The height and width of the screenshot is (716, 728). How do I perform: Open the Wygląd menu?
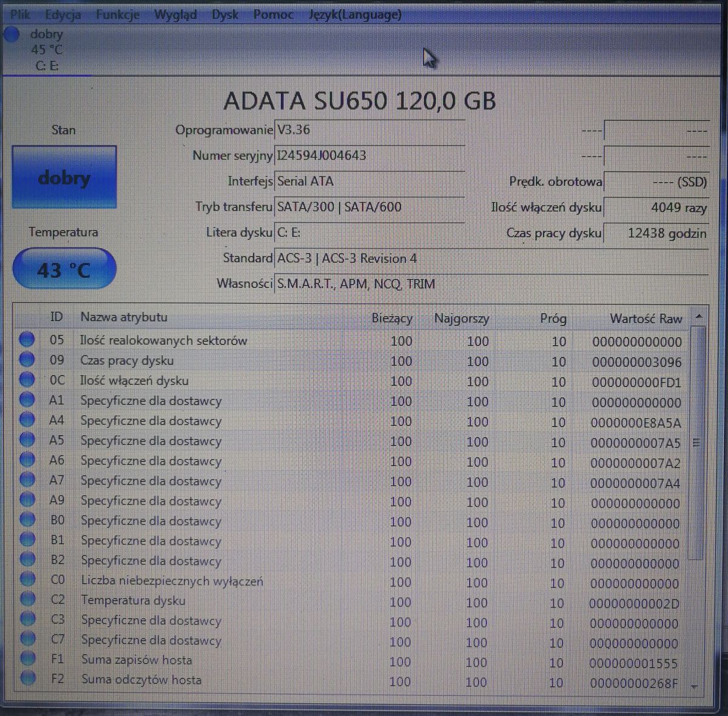tap(175, 14)
